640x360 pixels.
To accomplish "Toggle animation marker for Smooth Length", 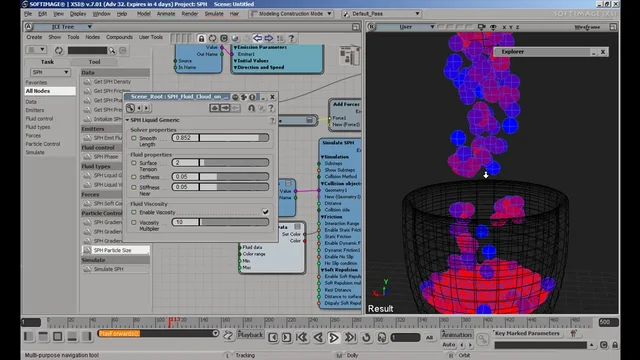I will [133, 138].
